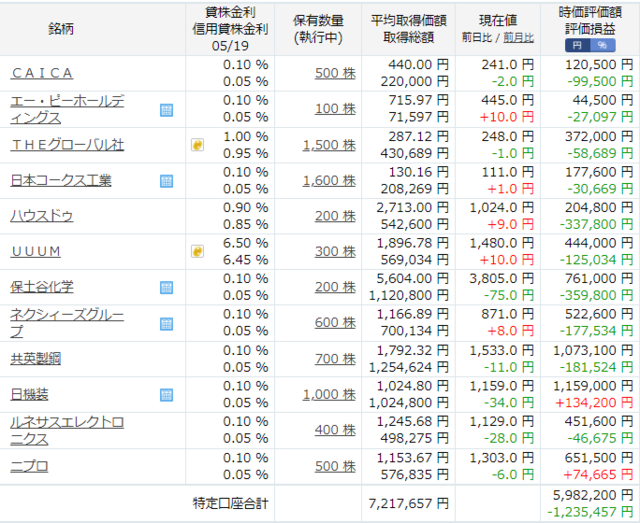Open 日本コークス工業 stock link
Image resolution: width=640 pixels, height=523 pixels.
point(61,180)
